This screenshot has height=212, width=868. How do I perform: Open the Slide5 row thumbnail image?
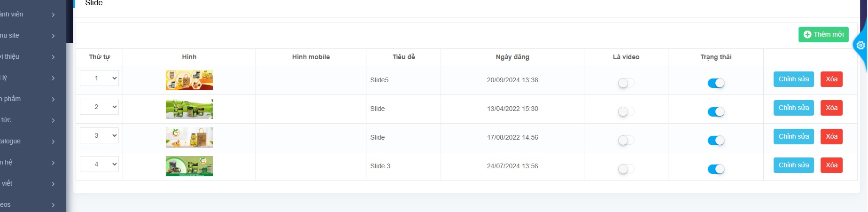click(189, 80)
